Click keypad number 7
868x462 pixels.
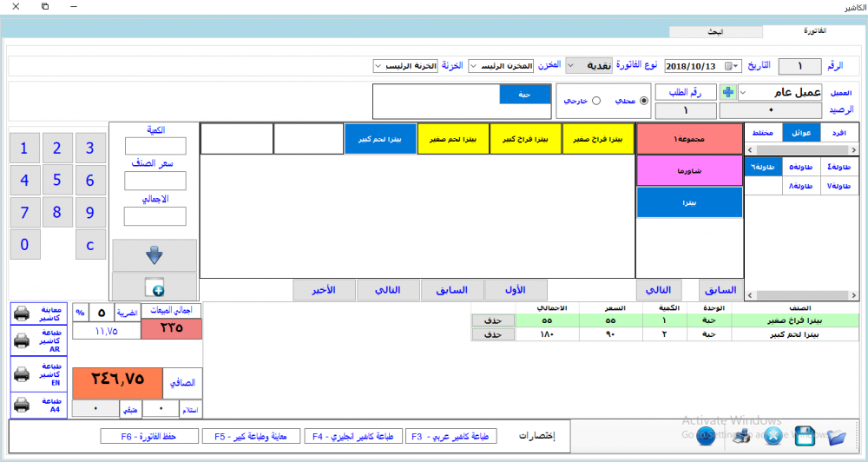pyautogui.click(x=25, y=213)
